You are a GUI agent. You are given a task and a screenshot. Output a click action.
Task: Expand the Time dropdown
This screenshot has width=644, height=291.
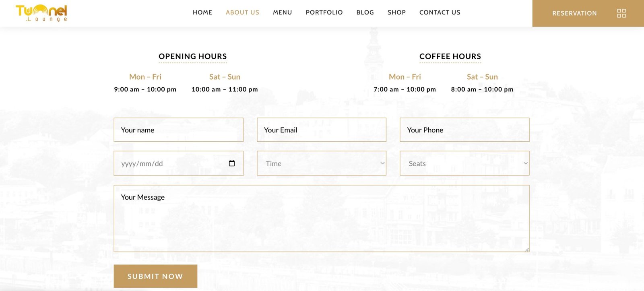(x=321, y=163)
